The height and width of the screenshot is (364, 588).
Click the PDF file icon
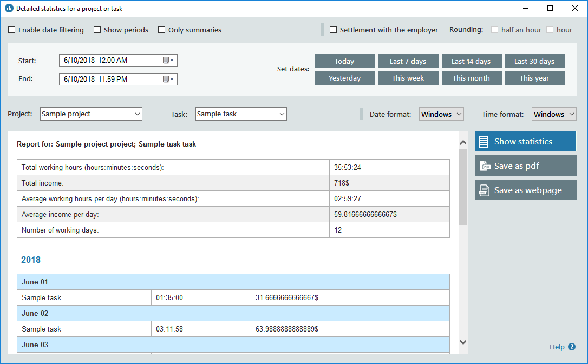(x=485, y=166)
